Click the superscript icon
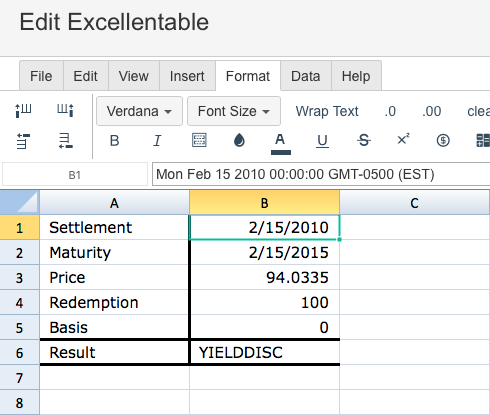490x415 pixels. (x=403, y=139)
